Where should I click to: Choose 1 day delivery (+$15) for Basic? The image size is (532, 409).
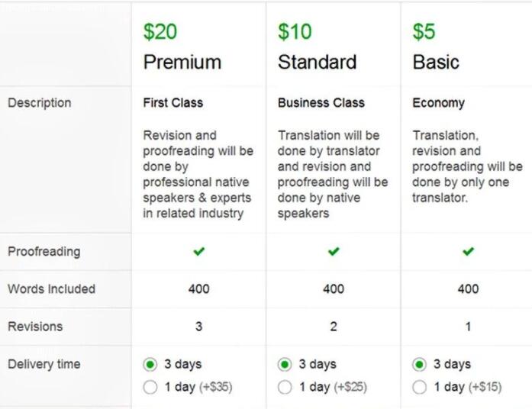(x=419, y=387)
